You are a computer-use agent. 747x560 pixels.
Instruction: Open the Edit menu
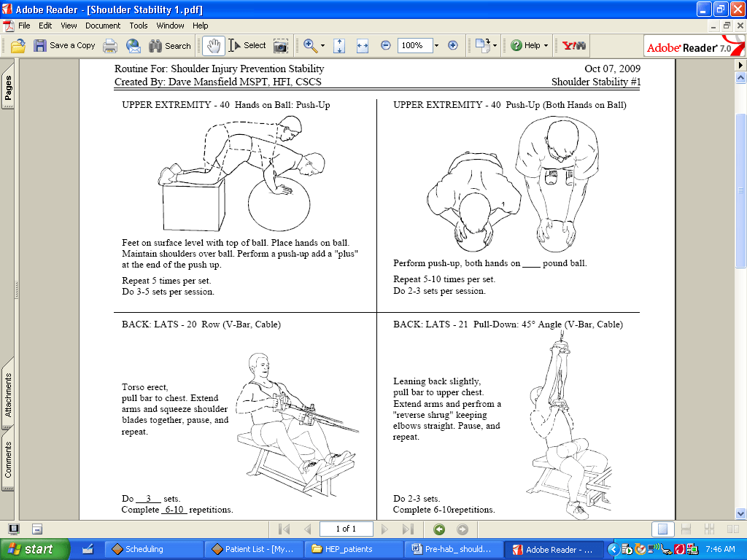tap(45, 26)
